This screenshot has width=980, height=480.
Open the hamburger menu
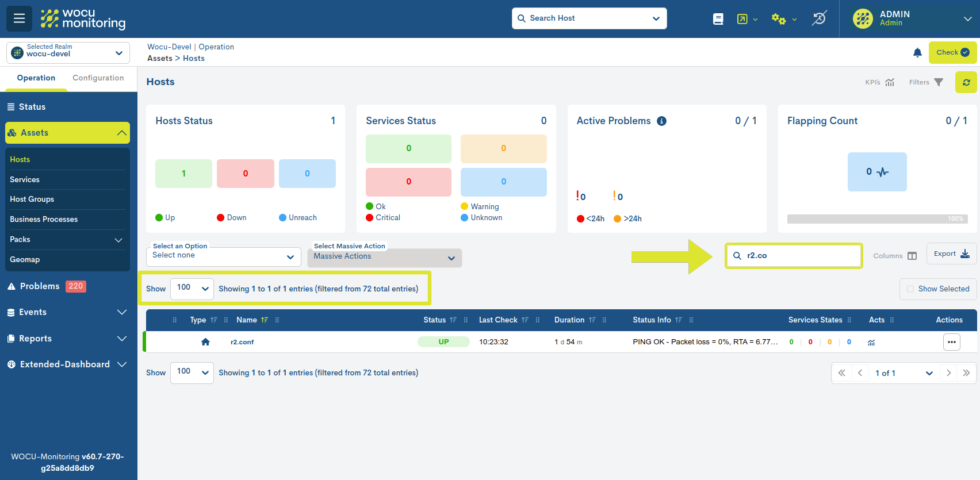coord(19,18)
